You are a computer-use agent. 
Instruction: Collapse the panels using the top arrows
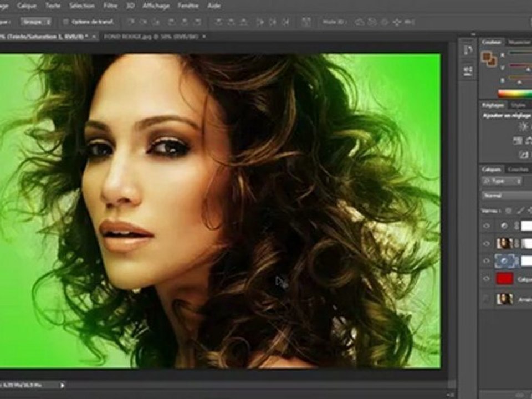(x=473, y=34)
